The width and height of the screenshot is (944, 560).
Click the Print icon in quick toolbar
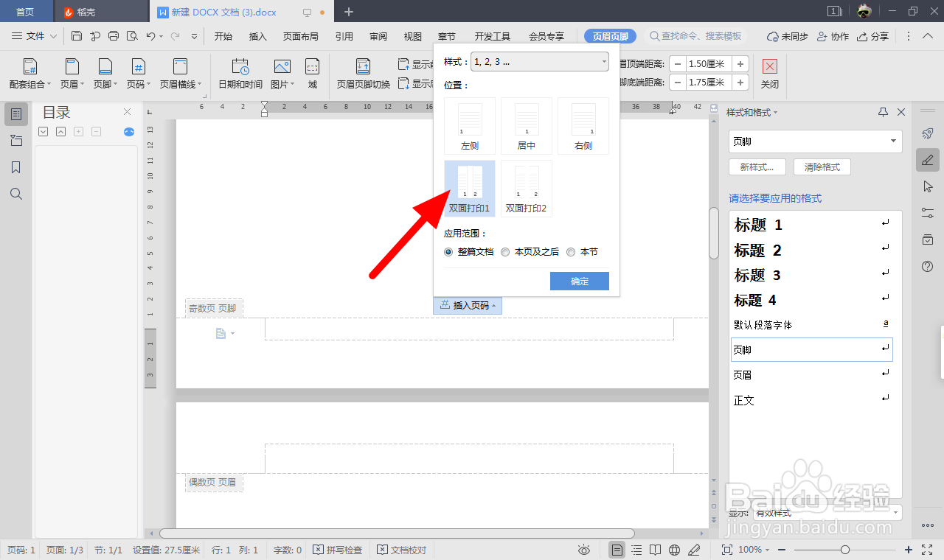[x=114, y=36]
